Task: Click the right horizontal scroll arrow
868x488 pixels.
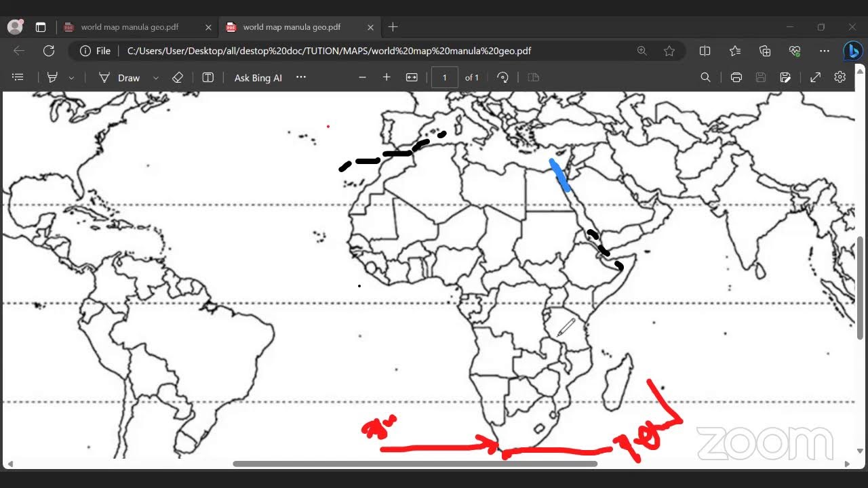Action: (847, 464)
